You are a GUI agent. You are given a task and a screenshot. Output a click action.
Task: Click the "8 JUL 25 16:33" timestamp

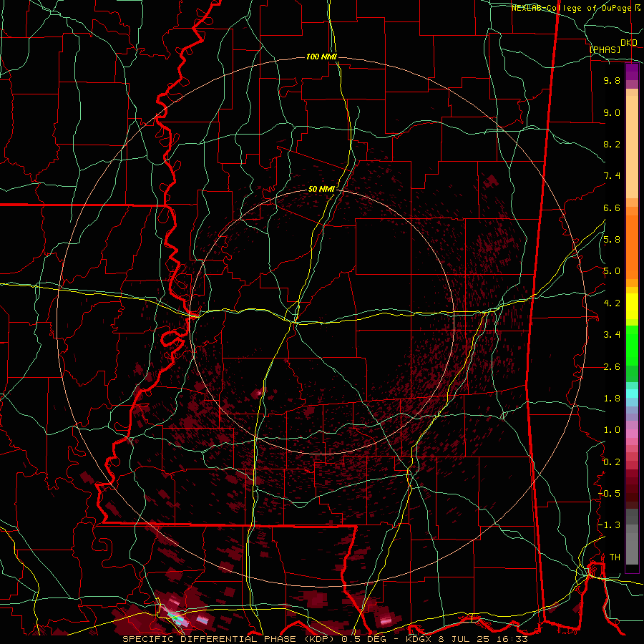[x=483, y=639]
